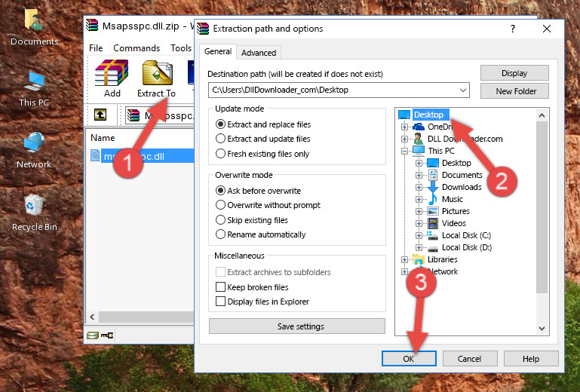Expand the Music tree node
The image size is (580, 392).
click(x=419, y=199)
